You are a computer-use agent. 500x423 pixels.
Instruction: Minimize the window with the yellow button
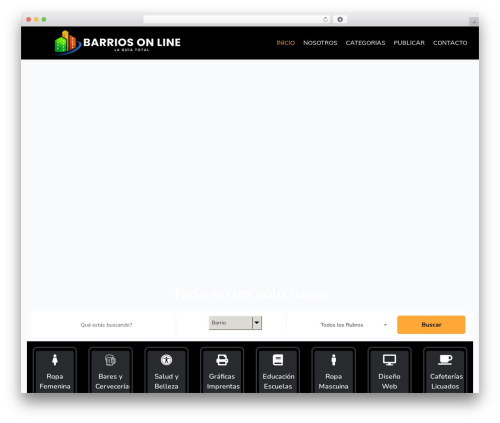point(36,19)
